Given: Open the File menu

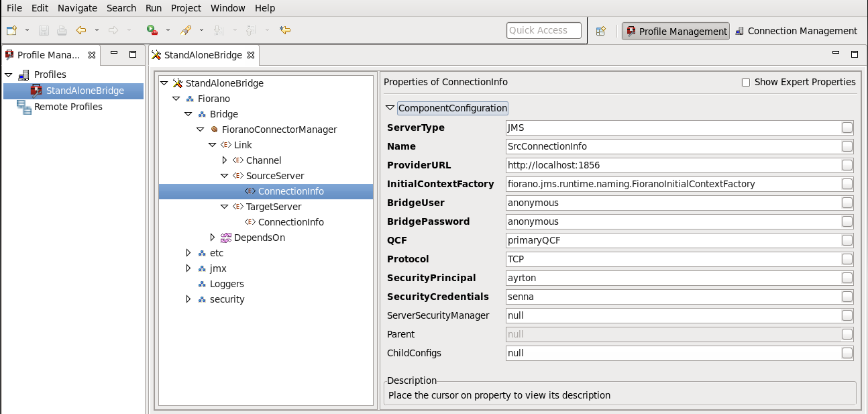Looking at the screenshot, I should 14,8.
